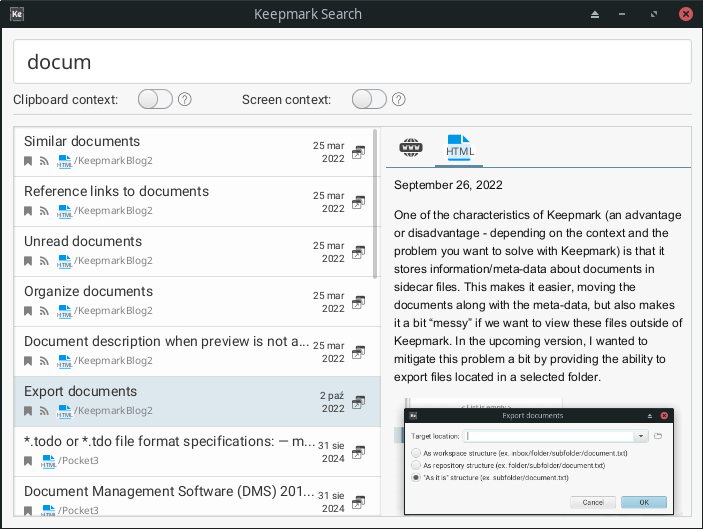The height and width of the screenshot is (529, 703).
Task: Click RSS icon under 'Reference links to documents'
Action: coord(44,211)
